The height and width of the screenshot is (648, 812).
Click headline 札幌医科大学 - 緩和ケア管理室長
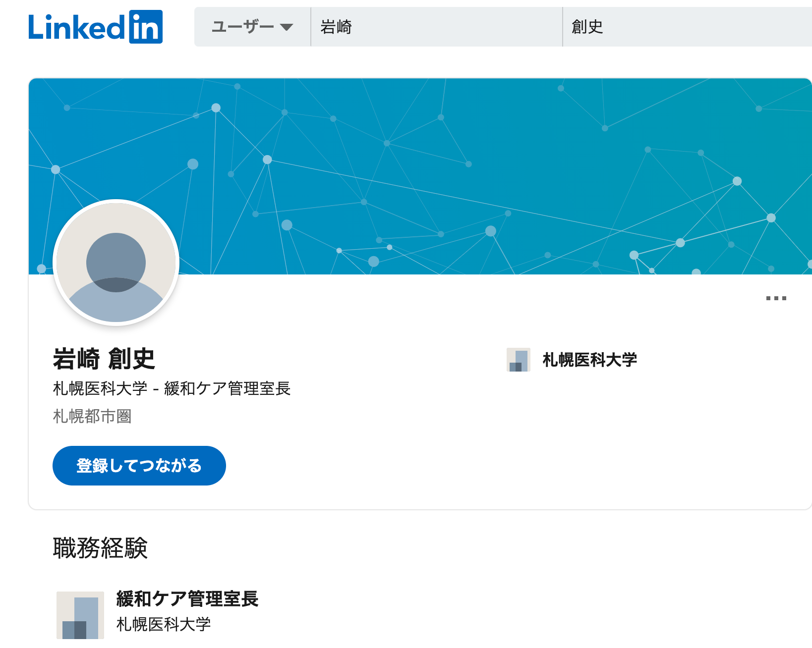pyautogui.click(x=172, y=388)
